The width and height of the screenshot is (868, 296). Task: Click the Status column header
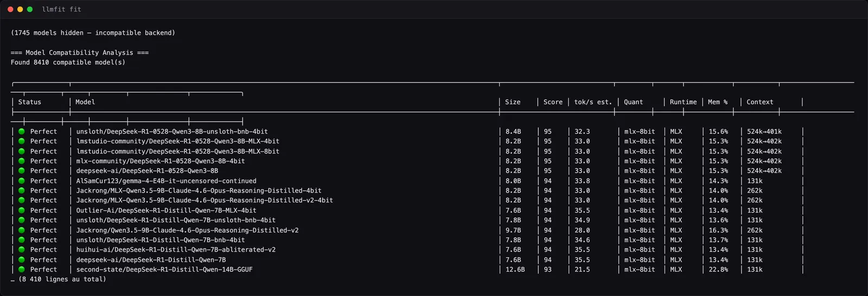click(x=30, y=102)
